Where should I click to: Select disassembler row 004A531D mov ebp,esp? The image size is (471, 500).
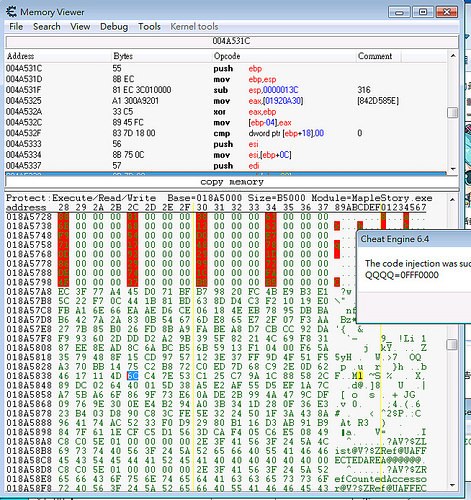(x=226, y=79)
